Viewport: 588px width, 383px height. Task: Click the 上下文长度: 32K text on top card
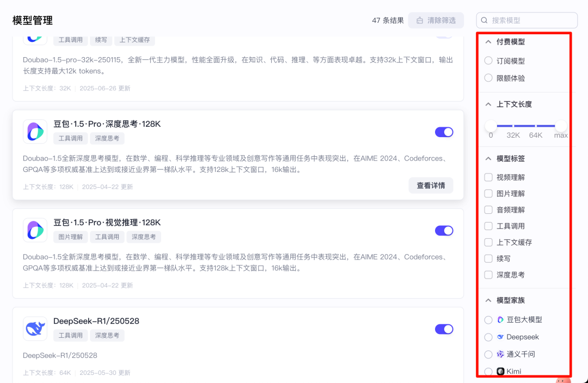47,88
